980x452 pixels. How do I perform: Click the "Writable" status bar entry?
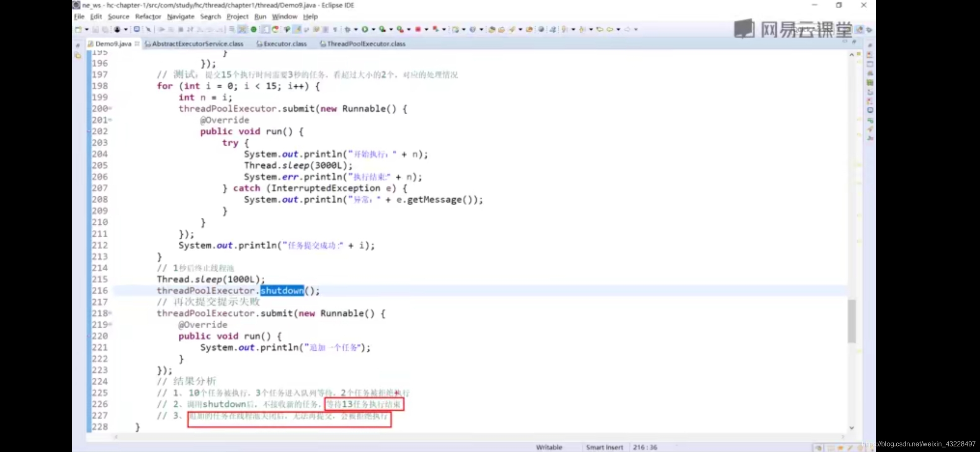coord(549,447)
